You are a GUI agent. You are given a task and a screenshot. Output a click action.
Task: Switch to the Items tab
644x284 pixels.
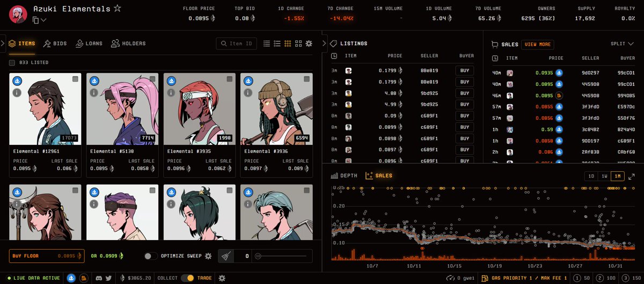pos(22,43)
